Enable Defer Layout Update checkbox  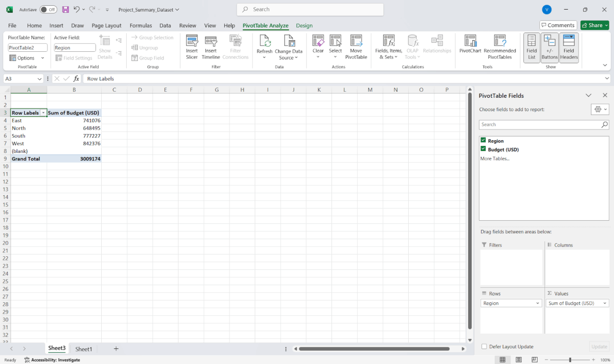(484, 346)
